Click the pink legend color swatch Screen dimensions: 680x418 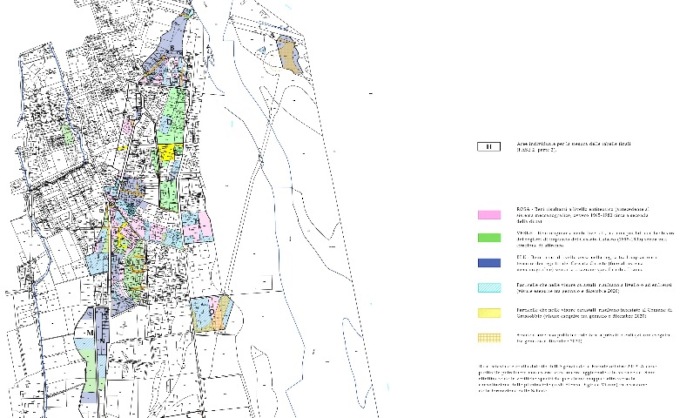point(488,215)
